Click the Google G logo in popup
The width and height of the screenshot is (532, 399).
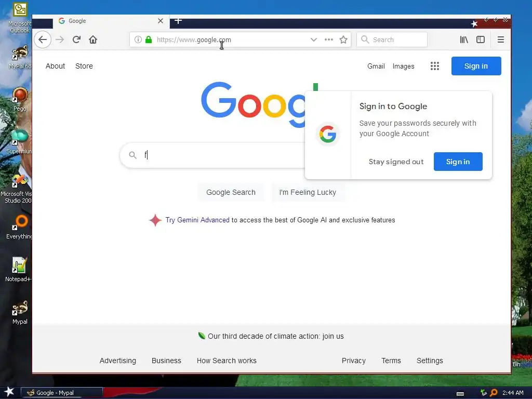328,135
